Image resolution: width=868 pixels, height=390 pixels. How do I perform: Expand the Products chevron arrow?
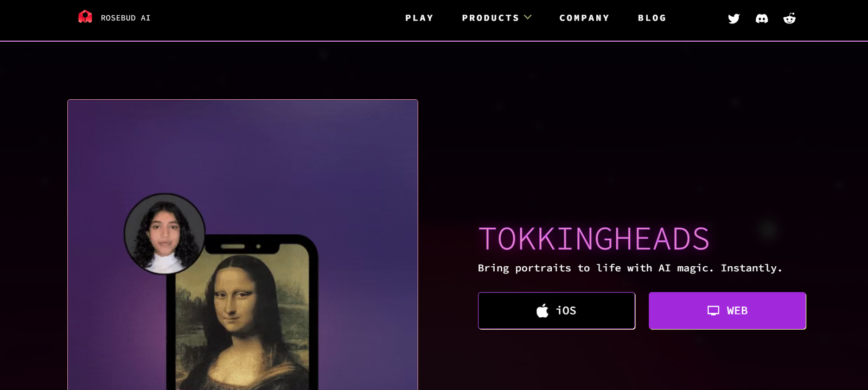coord(528,17)
